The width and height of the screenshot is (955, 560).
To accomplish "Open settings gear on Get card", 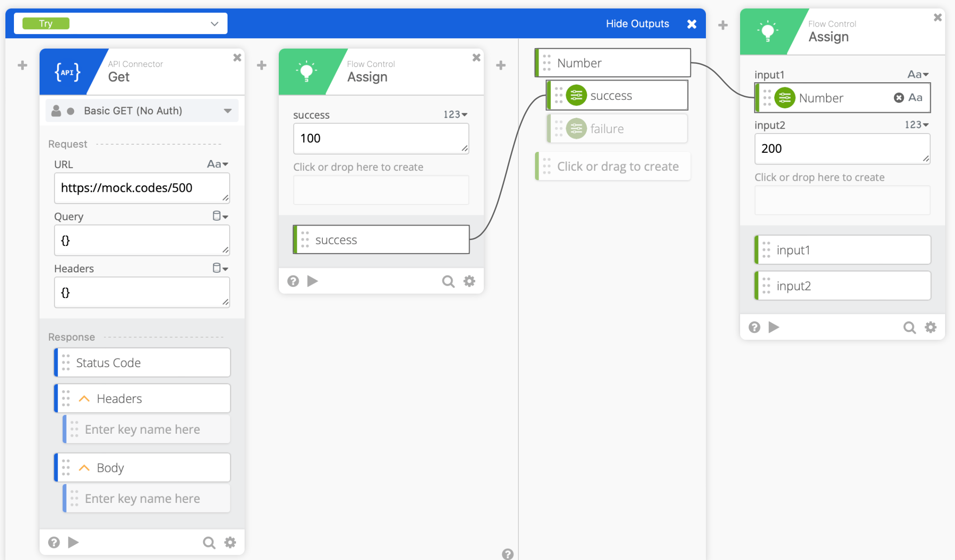I will tap(230, 542).
